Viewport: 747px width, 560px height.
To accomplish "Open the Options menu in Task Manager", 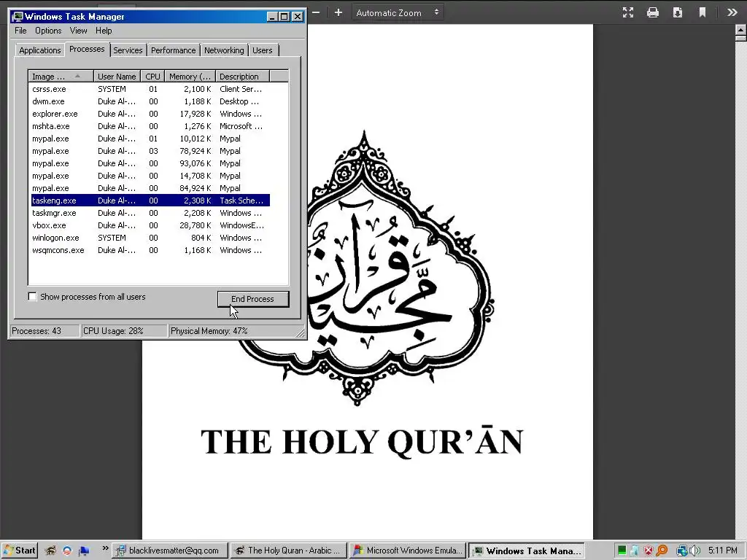I will 48,31.
